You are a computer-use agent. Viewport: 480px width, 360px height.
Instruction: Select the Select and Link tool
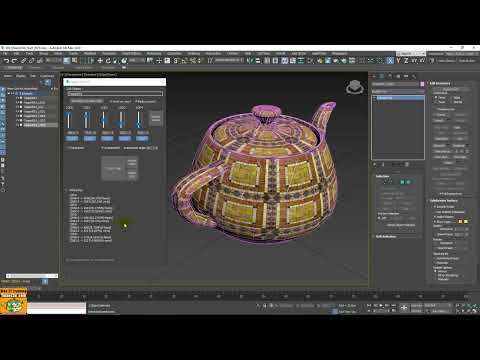[23, 61]
